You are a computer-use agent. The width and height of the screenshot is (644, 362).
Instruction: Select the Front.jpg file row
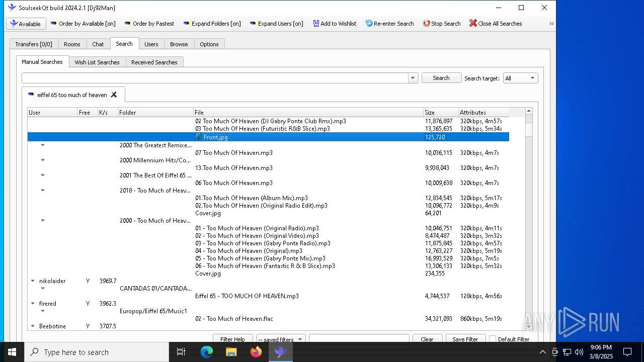click(x=268, y=137)
